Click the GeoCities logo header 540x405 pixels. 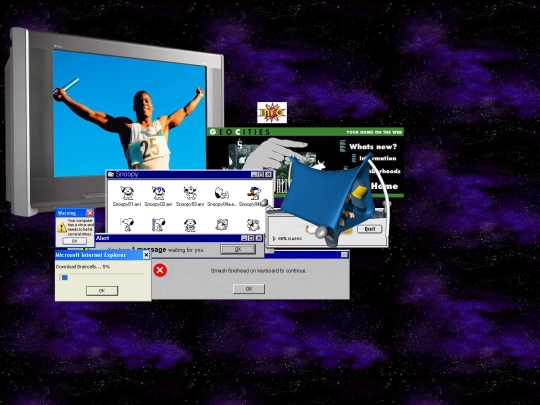[240, 132]
